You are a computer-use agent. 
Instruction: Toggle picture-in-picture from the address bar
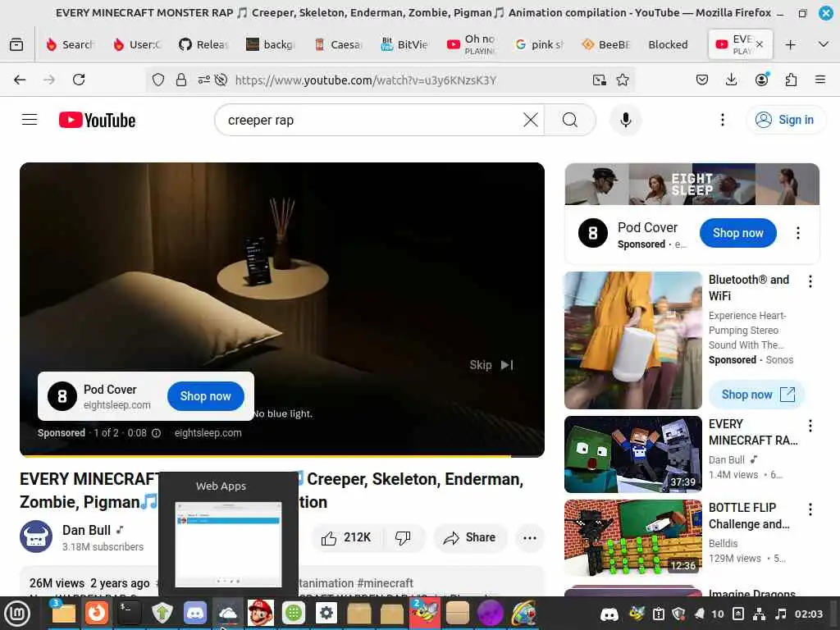point(600,80)
